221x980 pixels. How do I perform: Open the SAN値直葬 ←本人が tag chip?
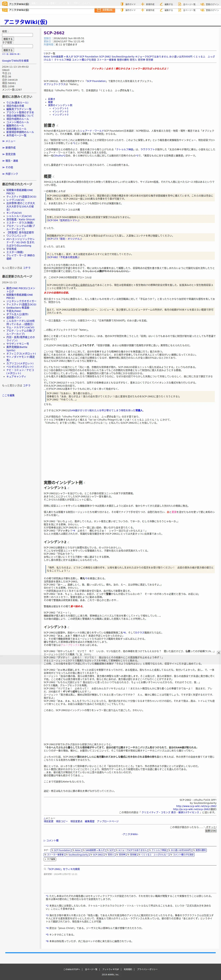tap(93, 850)
